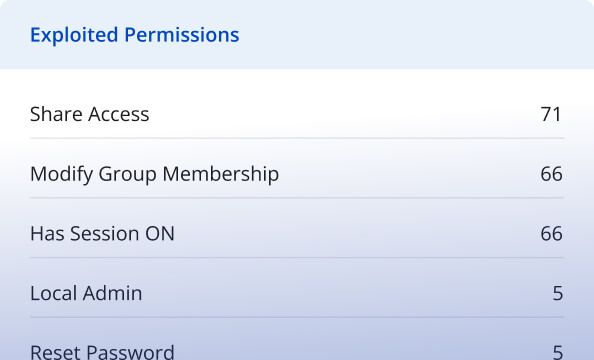
Task: Click the count 5 beside Reset Password
Action: tap(558, 352)
